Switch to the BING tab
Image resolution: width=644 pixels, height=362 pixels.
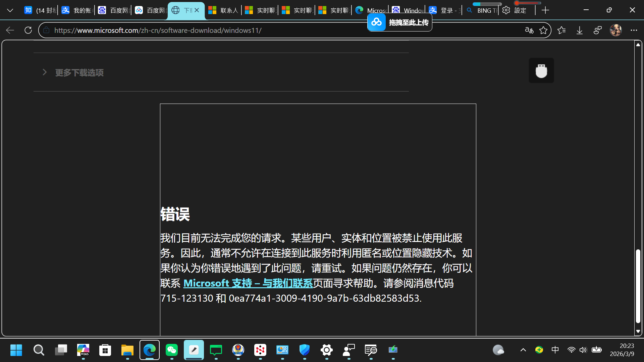tap(481, 10)
